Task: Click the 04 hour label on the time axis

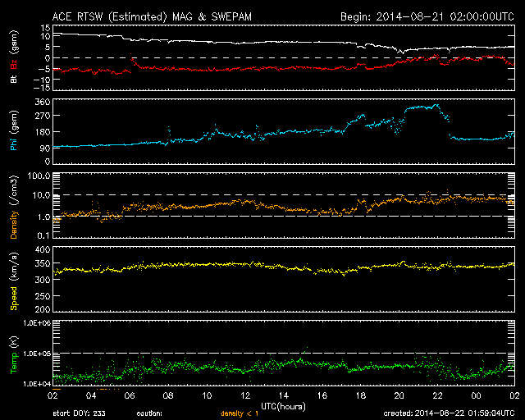Action: pos(91,395)
